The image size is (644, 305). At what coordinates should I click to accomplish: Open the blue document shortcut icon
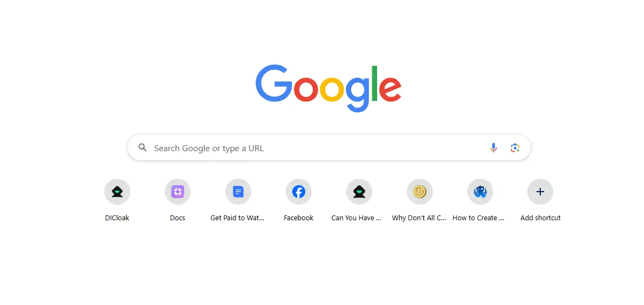(238, 192)
